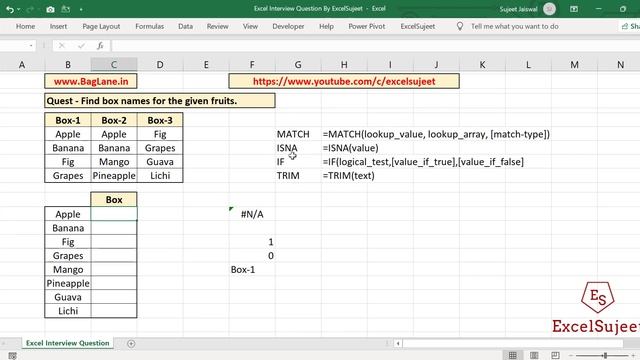Click the zoom out minus button
Image resolution: width=640 pixels, height=360 pixels.
[x=571, y=356]
